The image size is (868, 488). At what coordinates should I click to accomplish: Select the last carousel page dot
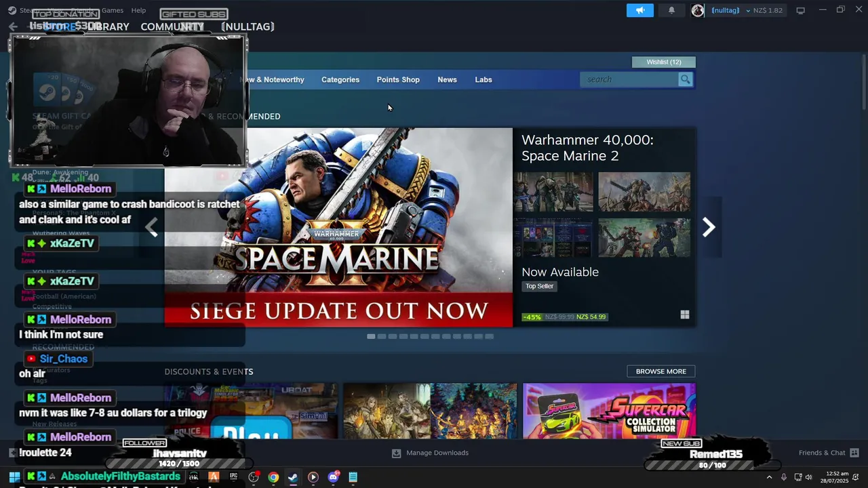(490, 336)
